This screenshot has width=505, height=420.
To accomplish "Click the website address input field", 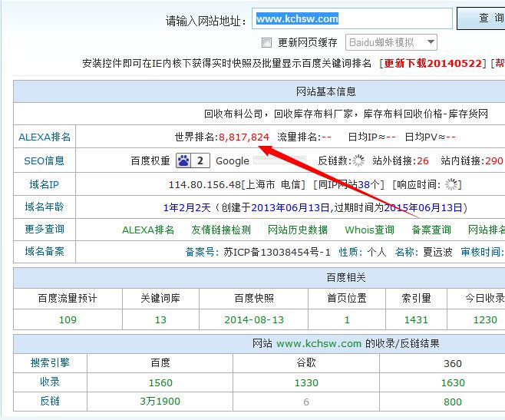I will tap(352, 18).
